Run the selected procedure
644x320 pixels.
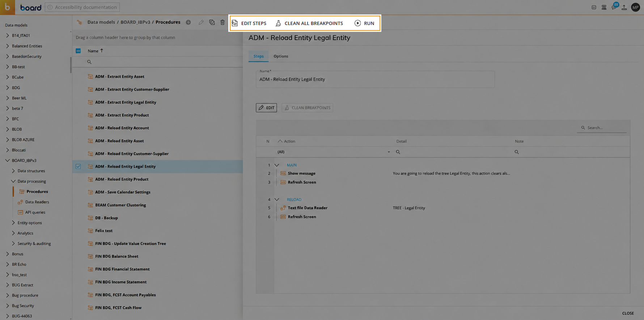click(x=364, y=23)
